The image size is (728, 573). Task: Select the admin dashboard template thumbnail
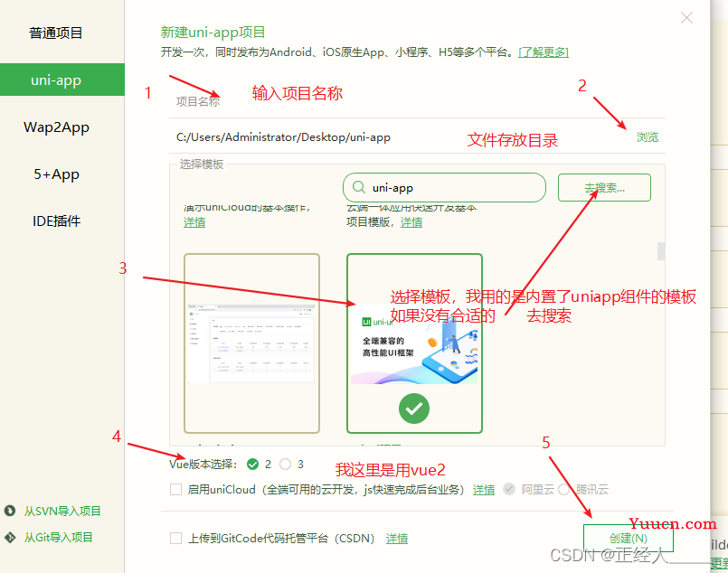(x=251, y=343)
